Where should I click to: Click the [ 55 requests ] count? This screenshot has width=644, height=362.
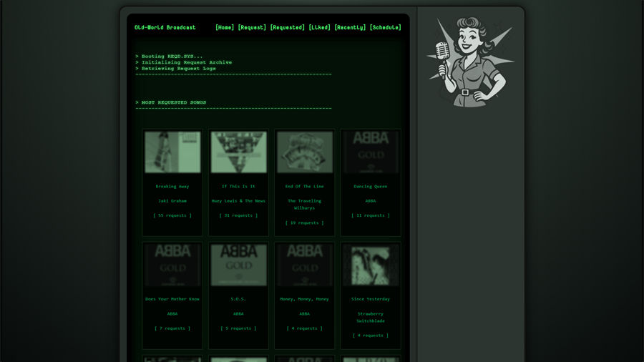[x=172, y=215]
